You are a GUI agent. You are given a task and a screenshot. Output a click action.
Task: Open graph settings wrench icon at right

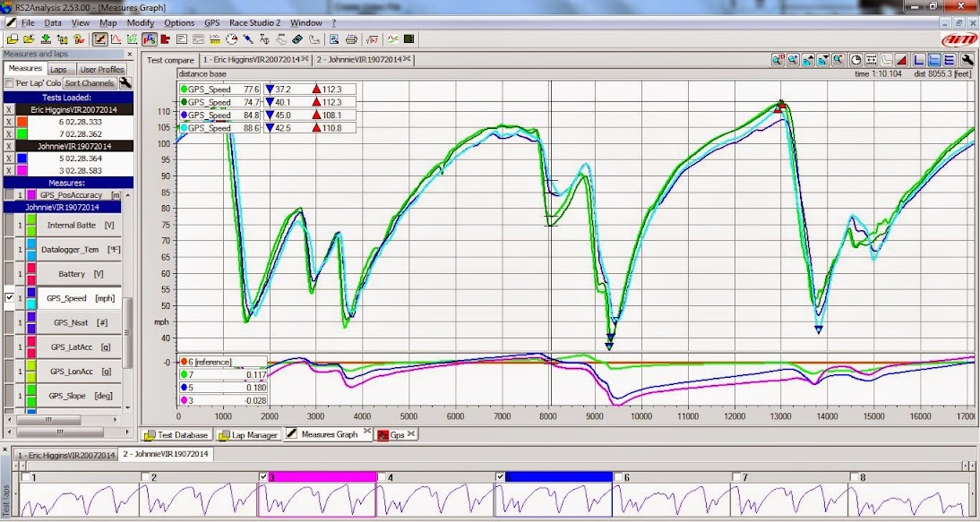click(x=967, y=60)
